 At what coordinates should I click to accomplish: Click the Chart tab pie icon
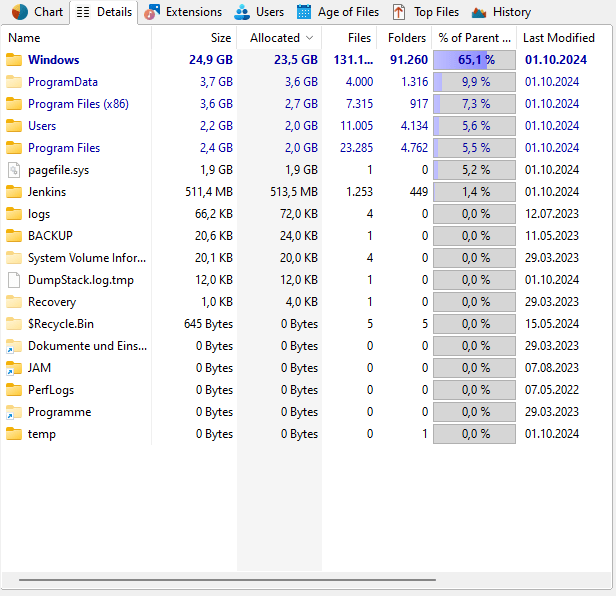(19, 12)
